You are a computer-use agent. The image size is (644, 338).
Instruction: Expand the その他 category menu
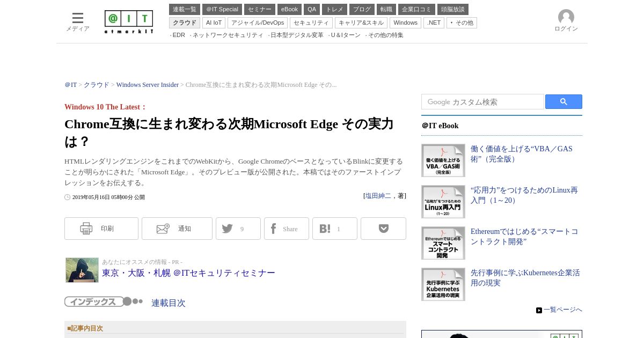coord(462,23)
